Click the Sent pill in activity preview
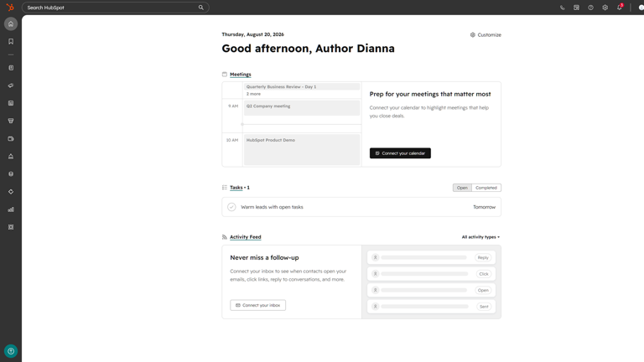Image resolution: width=644 pixels, height=362 pixels. (484, 307)
